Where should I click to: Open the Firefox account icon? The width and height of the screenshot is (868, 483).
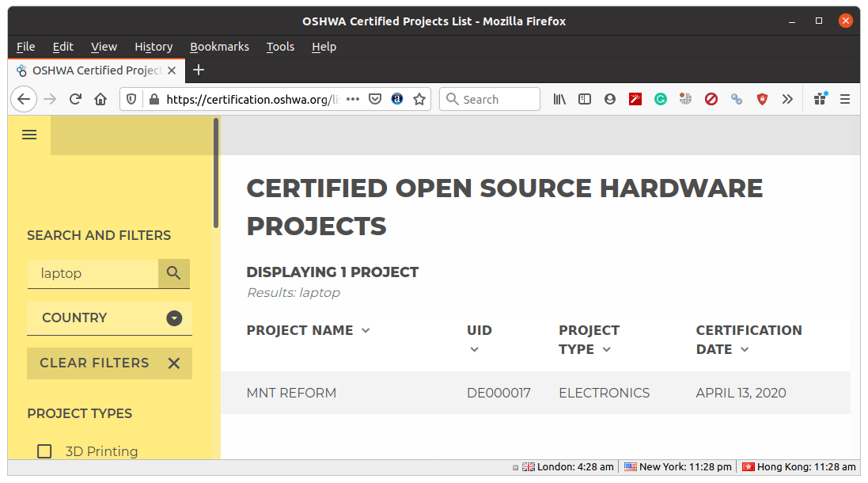[x=609, y=99]
